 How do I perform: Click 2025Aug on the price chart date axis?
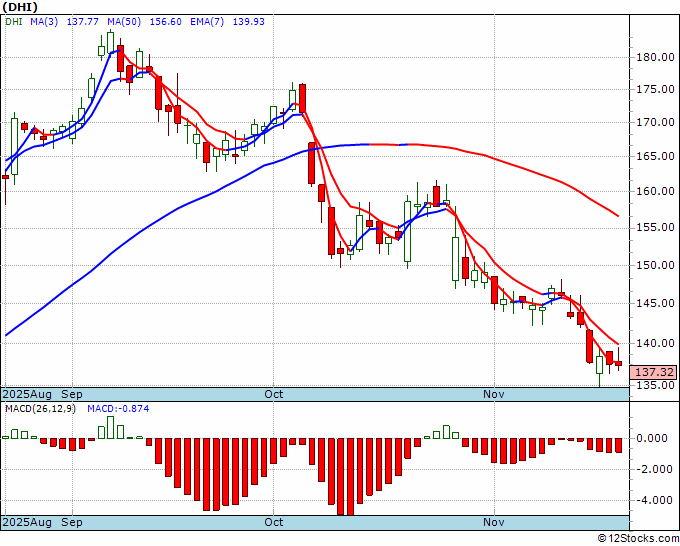[27, 394]
